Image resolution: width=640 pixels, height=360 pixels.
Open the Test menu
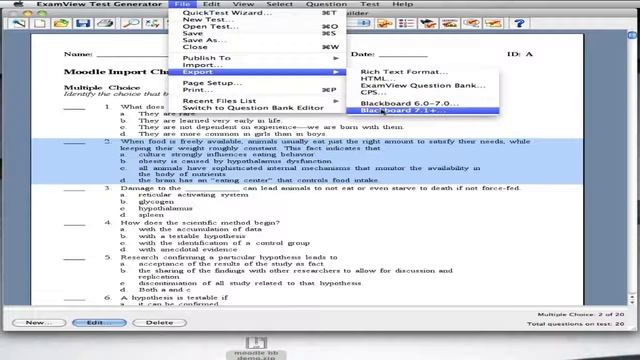pyautogui.click(x=370, y=4)
